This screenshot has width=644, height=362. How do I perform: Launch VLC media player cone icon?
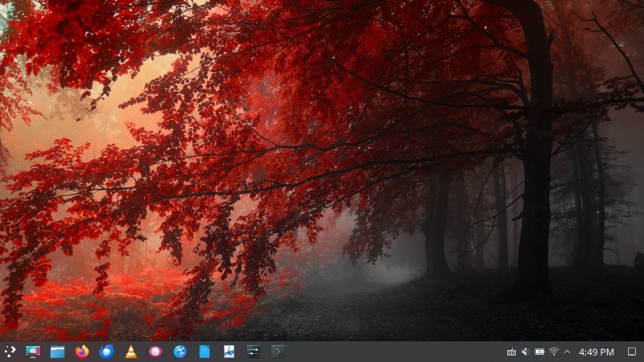131,352
